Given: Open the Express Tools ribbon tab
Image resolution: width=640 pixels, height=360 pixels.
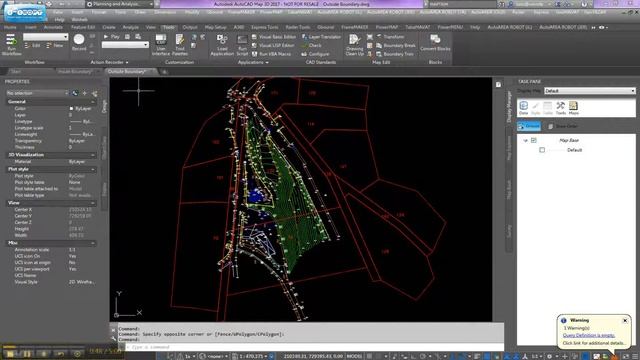Looking at the screenshot, I should [x=264, y=27].
